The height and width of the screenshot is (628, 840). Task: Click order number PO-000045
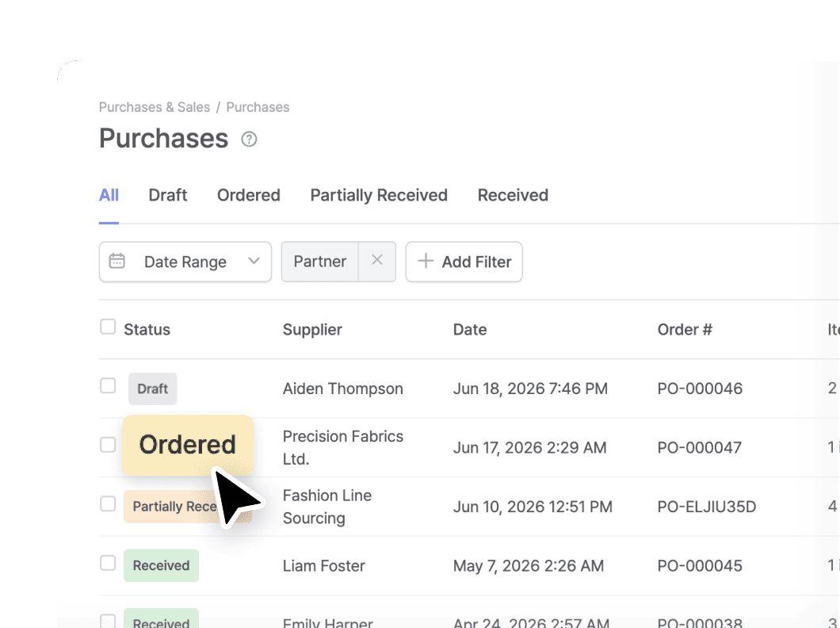tap(700, 566)
